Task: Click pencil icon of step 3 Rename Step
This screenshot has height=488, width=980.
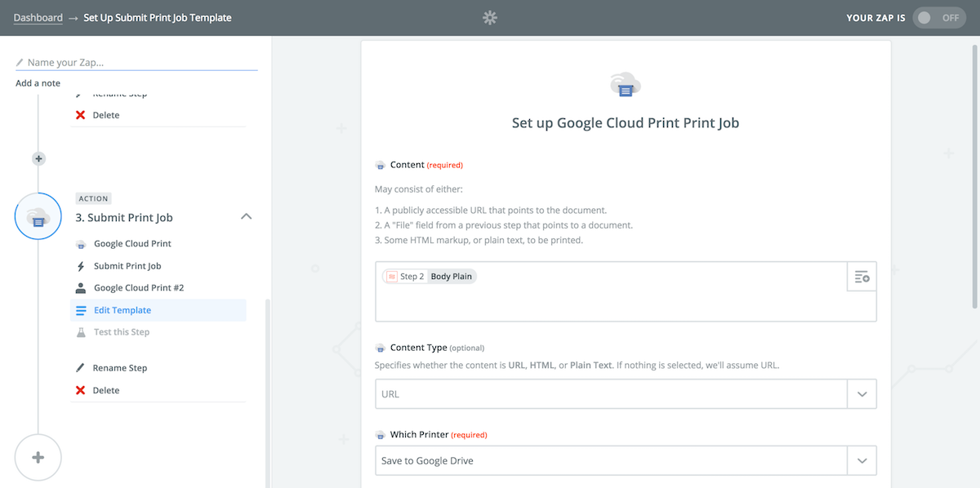Action: point(80,368)
